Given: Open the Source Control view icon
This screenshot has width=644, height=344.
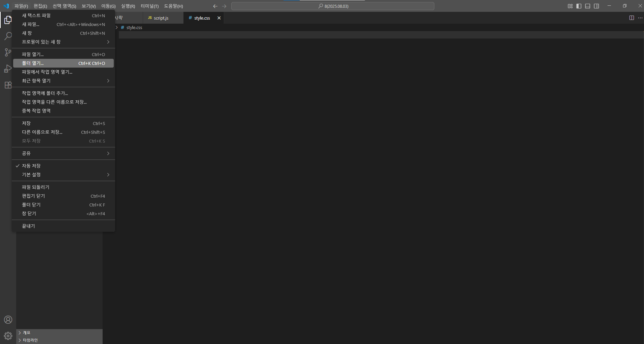Looking at the screenshot, I should tap(8, 52).
